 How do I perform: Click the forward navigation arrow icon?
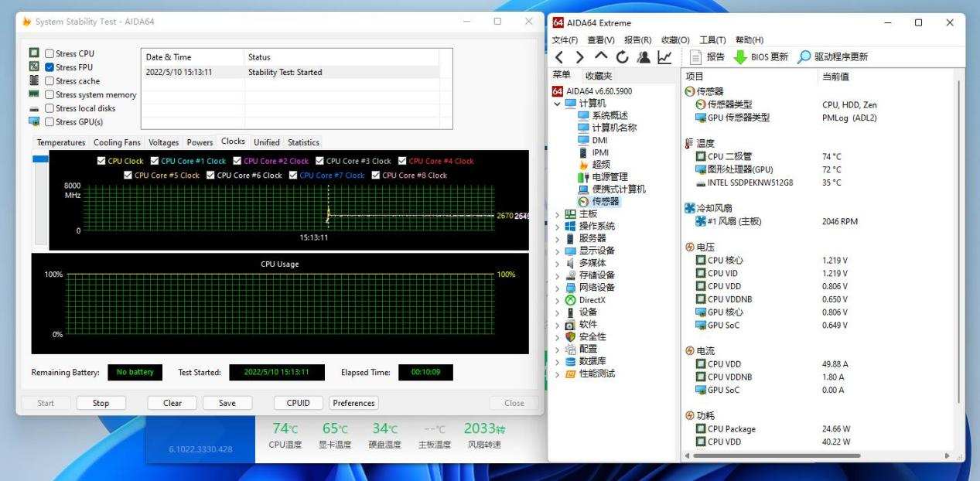tap(580, 57)
